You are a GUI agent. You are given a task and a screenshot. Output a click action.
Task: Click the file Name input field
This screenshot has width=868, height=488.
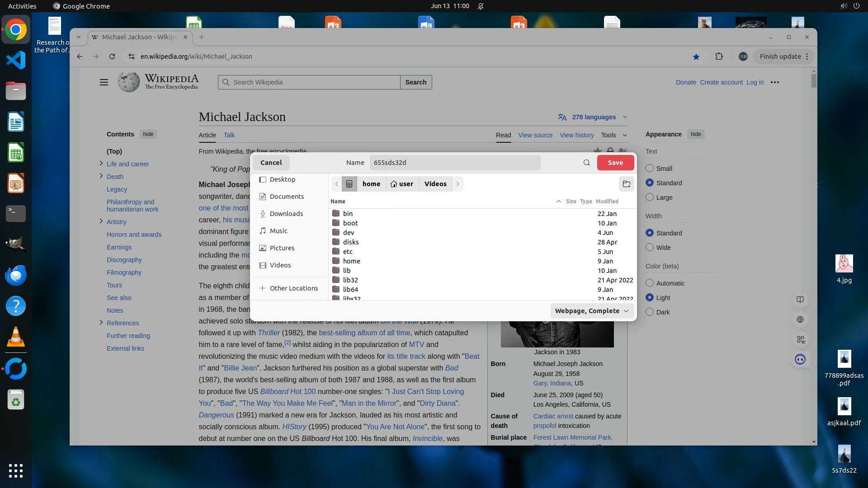454,163
